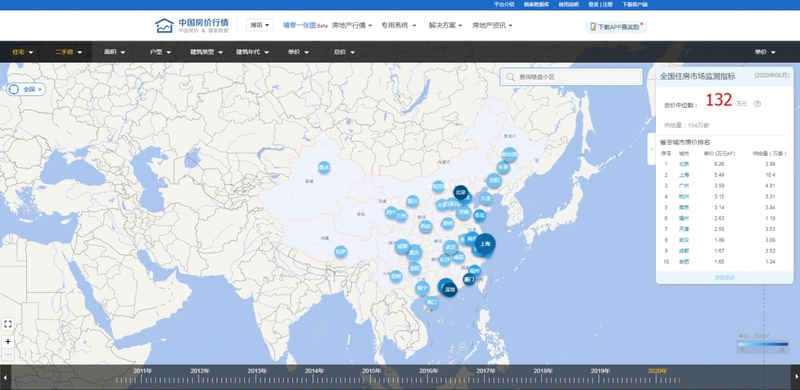
Task: Toggle fullscreen map view icon
Action: (8, 324)
